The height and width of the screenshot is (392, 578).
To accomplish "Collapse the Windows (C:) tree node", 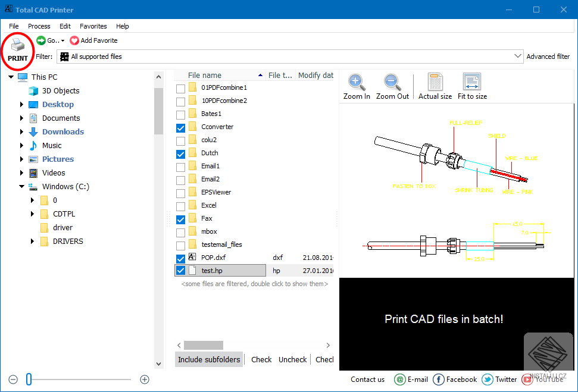I will [x=22, y=187].
